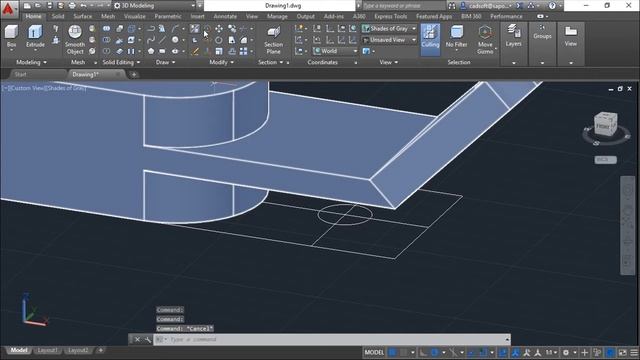Toggle ortho mode in the status bar
The width and height of the screenshot is (640, 360).
tap(423, 352)
